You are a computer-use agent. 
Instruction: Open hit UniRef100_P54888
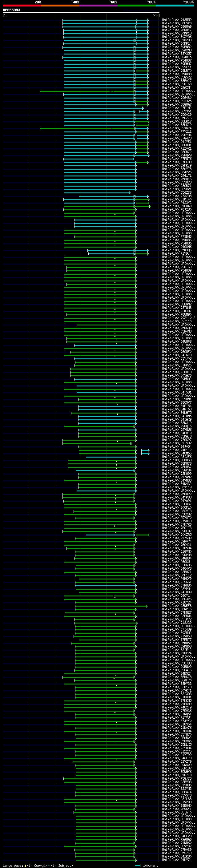pos(177,74)
